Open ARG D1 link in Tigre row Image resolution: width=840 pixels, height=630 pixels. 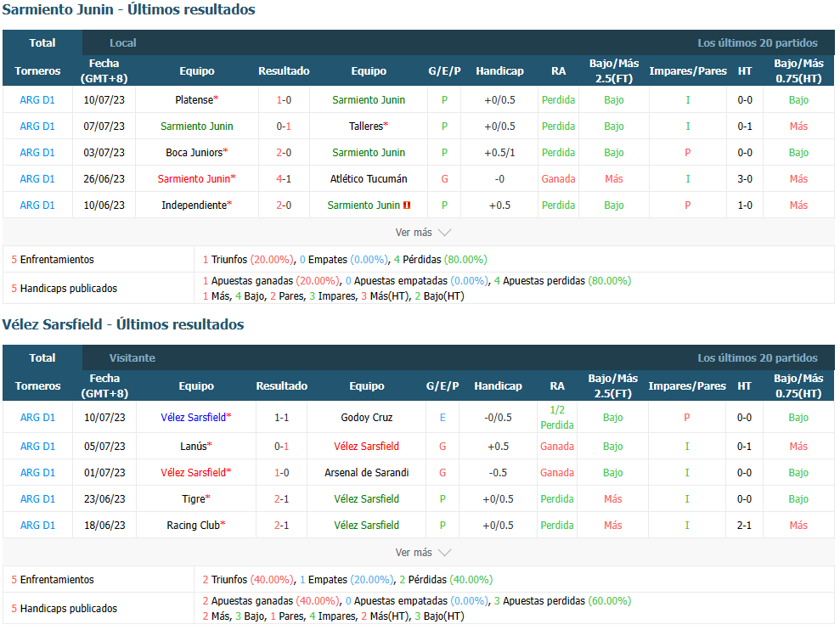click(x=37, y=498)
